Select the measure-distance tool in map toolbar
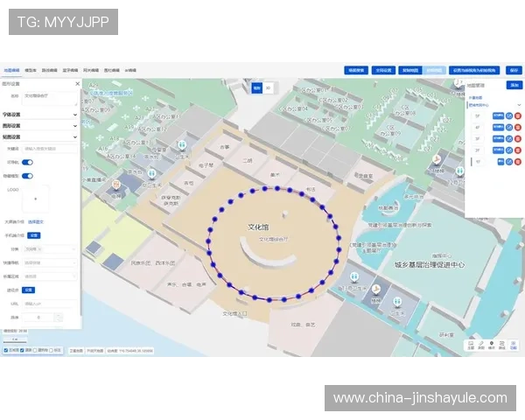 tap(481, 346)
